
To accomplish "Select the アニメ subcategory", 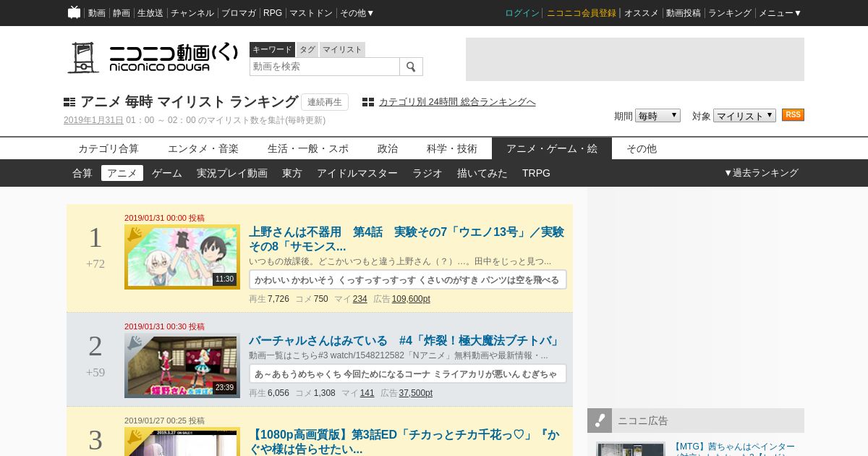I will pos(122,173).
